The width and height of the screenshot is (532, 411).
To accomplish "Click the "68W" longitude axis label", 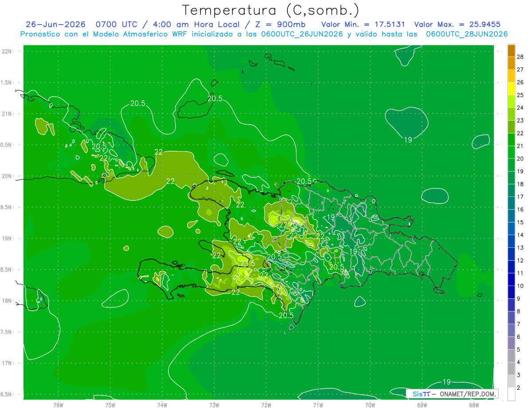I will [x=474, y=405].
